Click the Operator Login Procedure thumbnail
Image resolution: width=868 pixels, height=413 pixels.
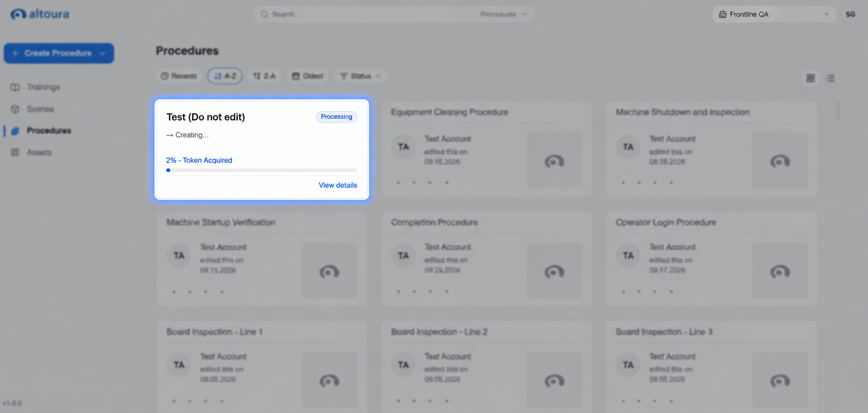[x=780, y=271]
